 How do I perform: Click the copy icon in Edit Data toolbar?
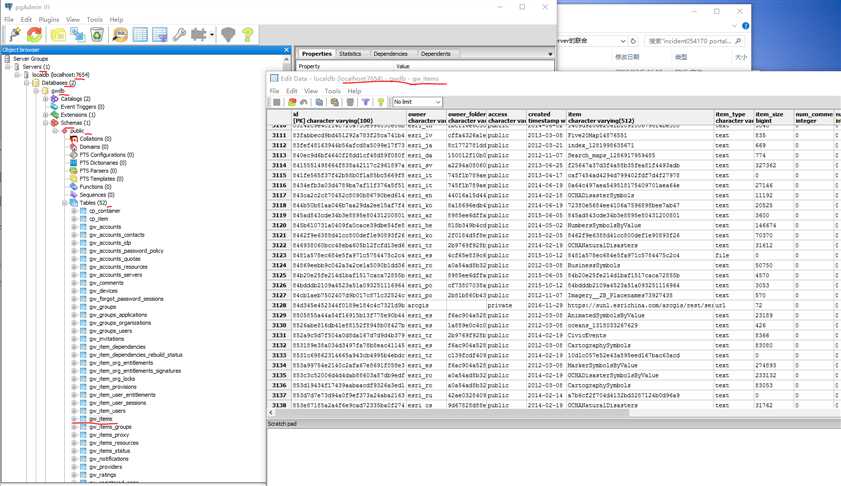point(319,102)
